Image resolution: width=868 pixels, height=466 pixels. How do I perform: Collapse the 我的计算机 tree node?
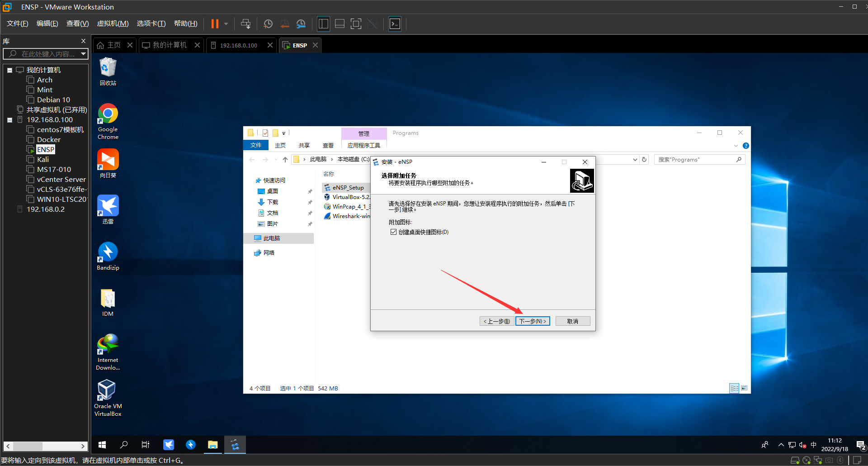point(9,70)
